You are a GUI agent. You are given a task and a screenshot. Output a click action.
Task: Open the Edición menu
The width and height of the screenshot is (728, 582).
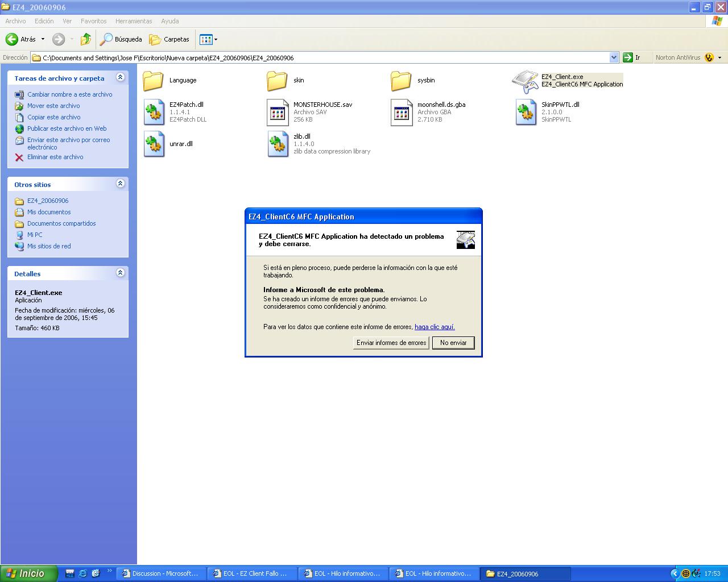[44, 21]
